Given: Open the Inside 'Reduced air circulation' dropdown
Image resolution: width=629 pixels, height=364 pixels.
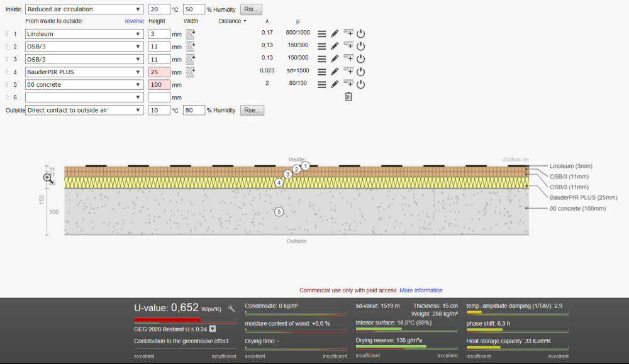Looking at the screenshot, I should point(84,9).
